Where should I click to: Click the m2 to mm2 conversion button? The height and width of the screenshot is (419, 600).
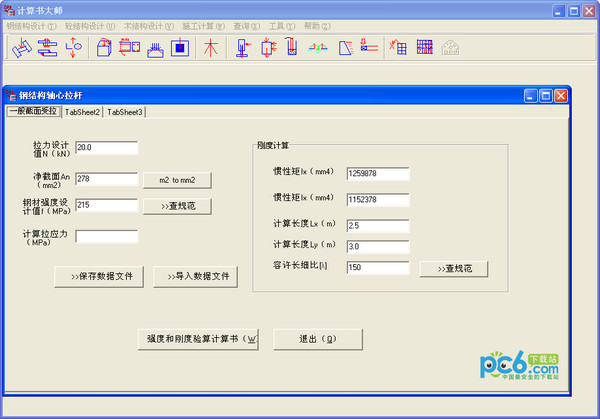click(177, 180)
